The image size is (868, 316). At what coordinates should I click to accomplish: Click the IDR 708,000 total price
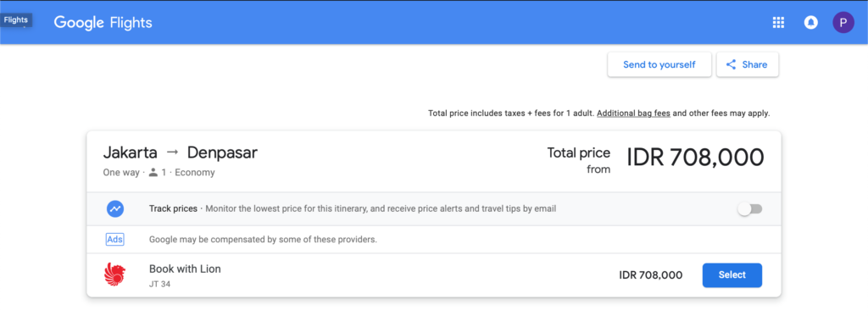click(x=695, y=158)
